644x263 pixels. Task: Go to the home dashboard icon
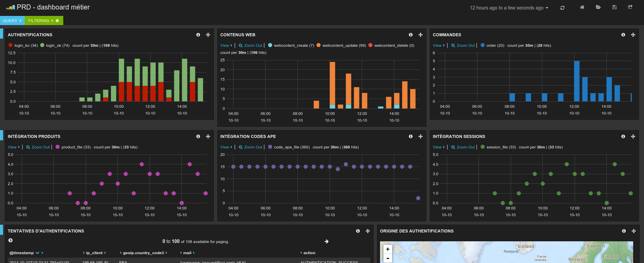coord(582,7)
